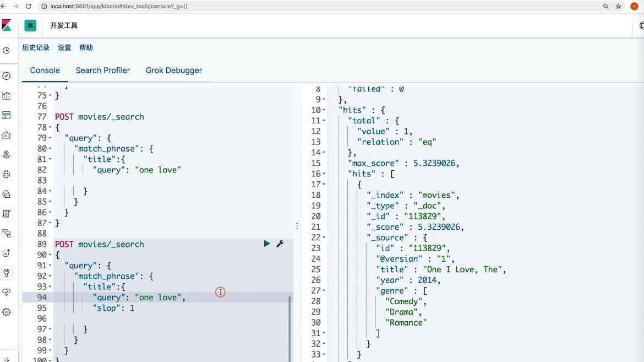Click the Kibana logo
Screen dimensions: 644x362
[x=7, y=25]
